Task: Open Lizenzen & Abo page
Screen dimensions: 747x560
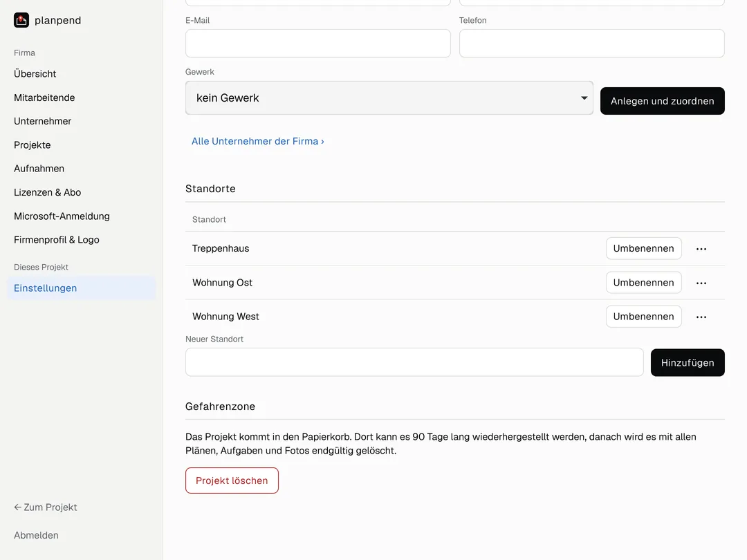Action: coord(47,192)
